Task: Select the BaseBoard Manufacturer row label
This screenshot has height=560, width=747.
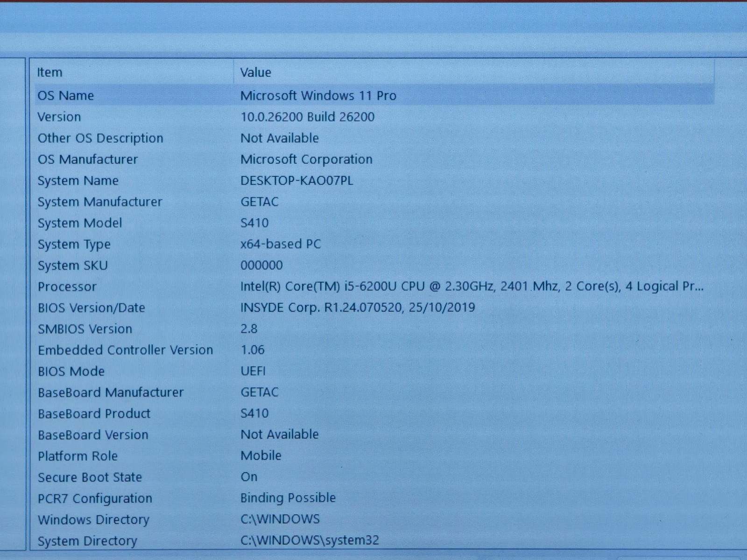Action: coord(111,392)
